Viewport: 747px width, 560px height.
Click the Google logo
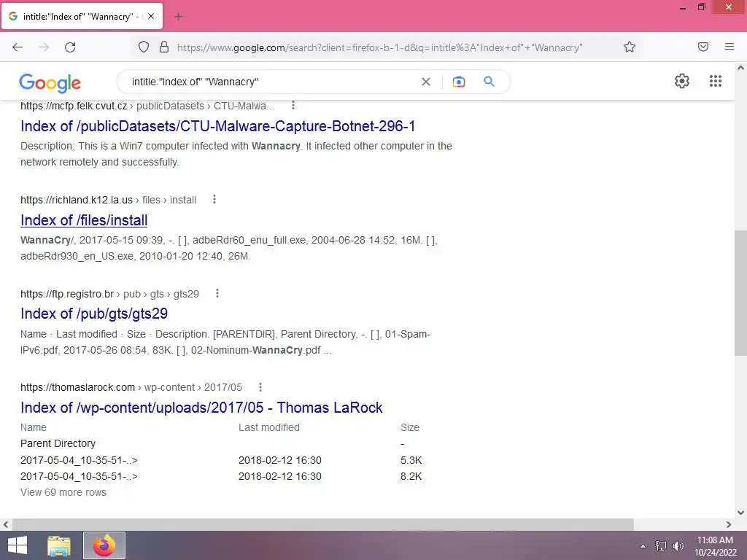click(x=50, y=83)
